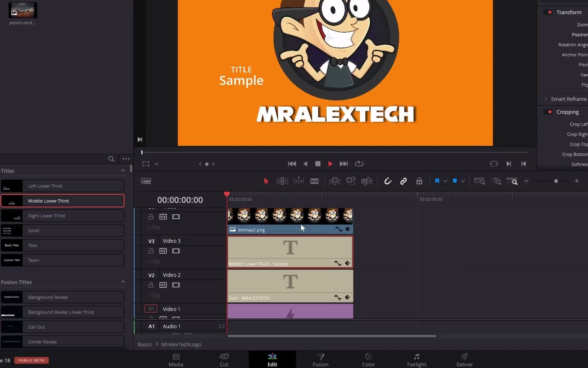Jump to first frame of timeline
588x368 pixels.
[x=292, y=164]
